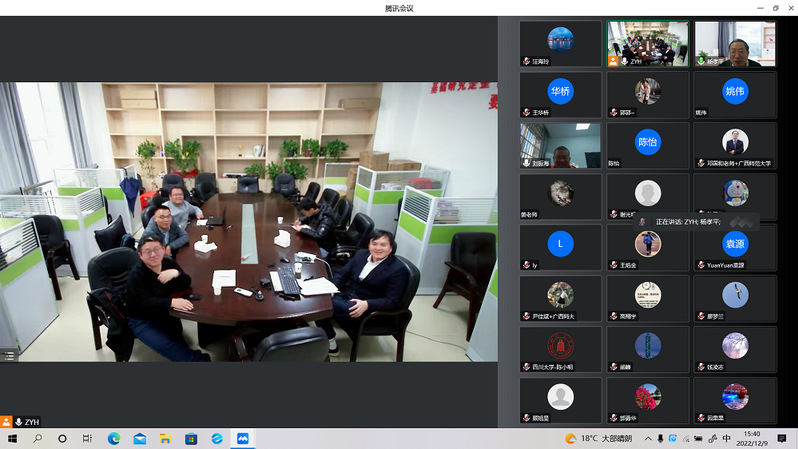
Task: Open the clock showing 15:40
Action: 754,438
